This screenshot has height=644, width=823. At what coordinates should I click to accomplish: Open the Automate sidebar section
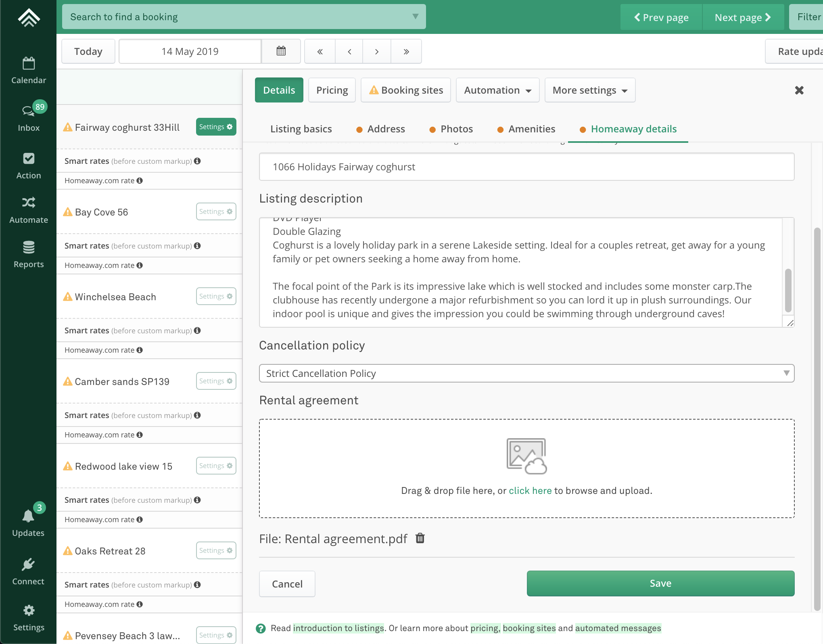28,210
